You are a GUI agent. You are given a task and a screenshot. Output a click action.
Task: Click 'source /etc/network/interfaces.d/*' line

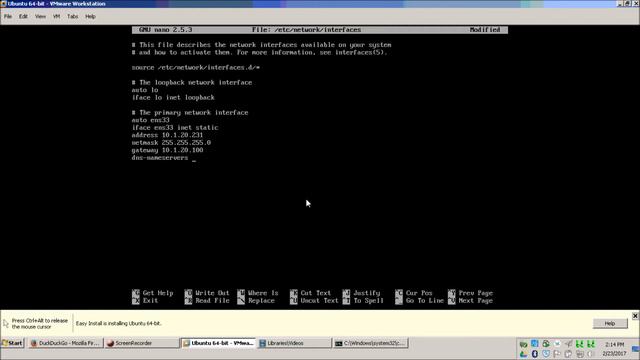point(196,67)
